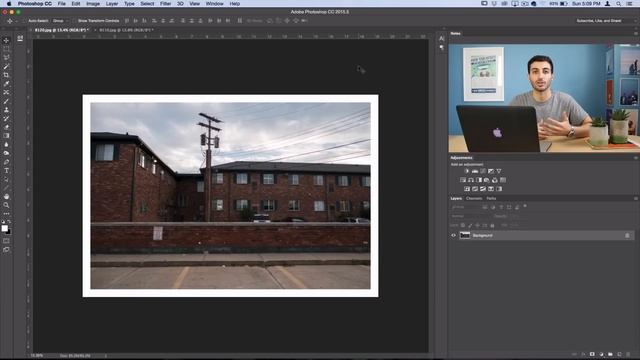Select the Gradient tool
The image size is (640, 360).
click(6, 136)
